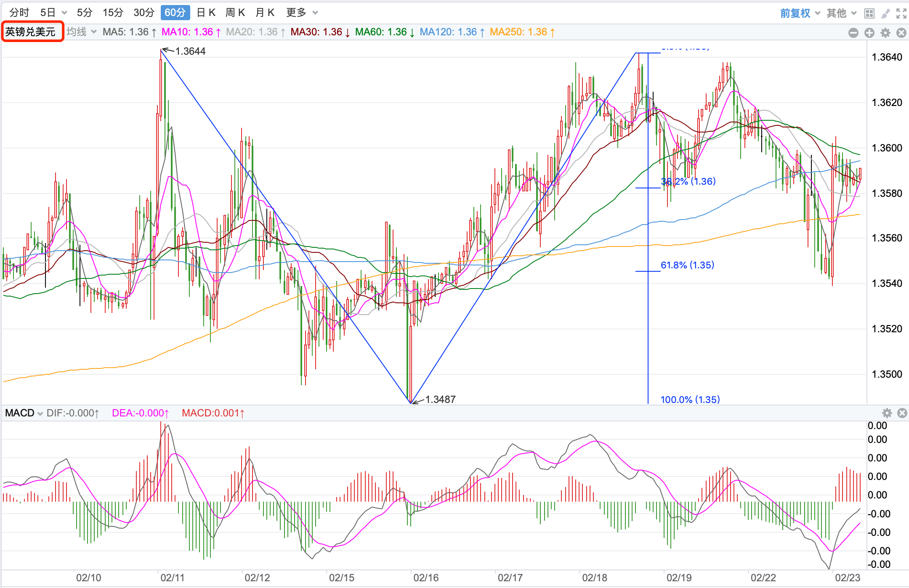
Task: Click the MA5 value label
Action: pos(130,32)
